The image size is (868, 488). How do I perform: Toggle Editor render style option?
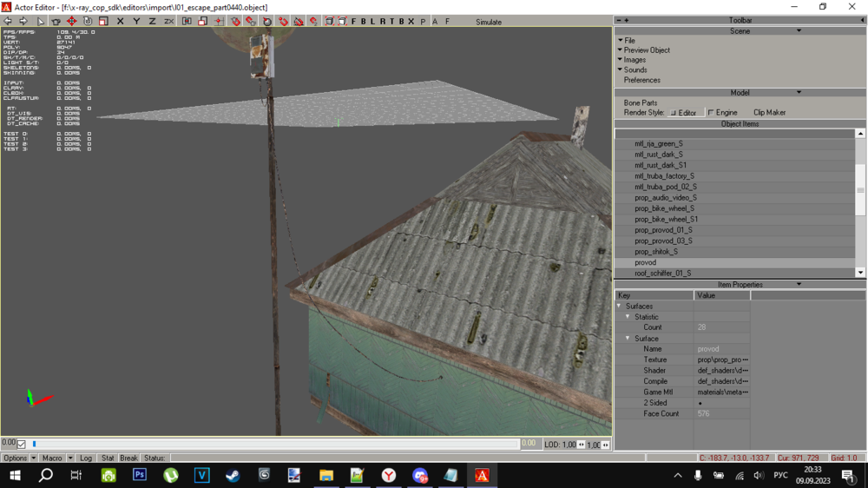coord(682,113)
